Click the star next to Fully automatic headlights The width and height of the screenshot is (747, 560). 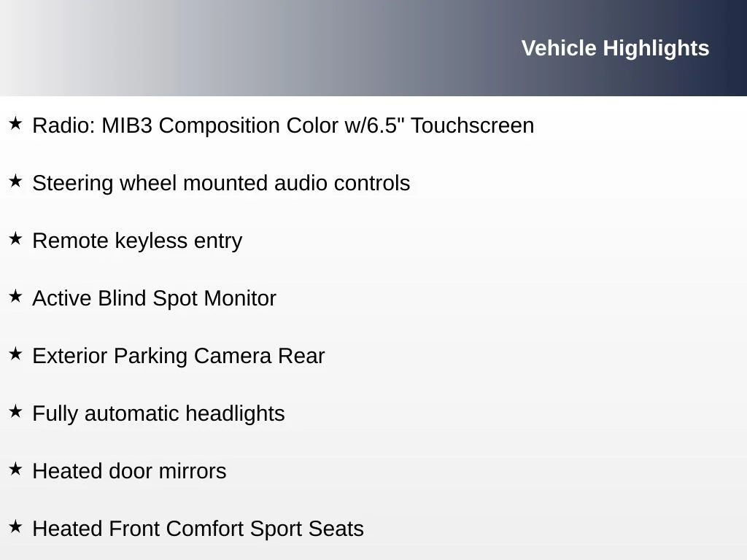point(15,412)
